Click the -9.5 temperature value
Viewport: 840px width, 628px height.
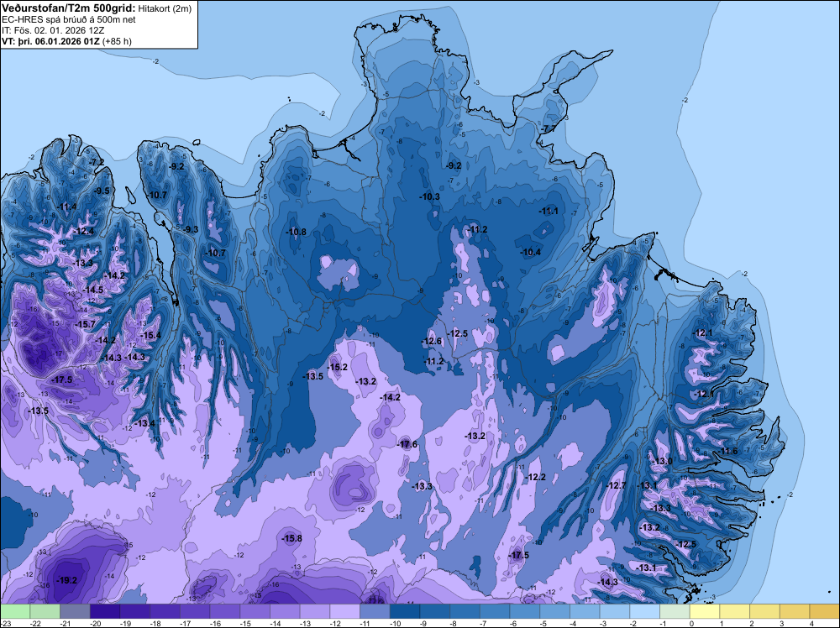[x=102, y=191]
